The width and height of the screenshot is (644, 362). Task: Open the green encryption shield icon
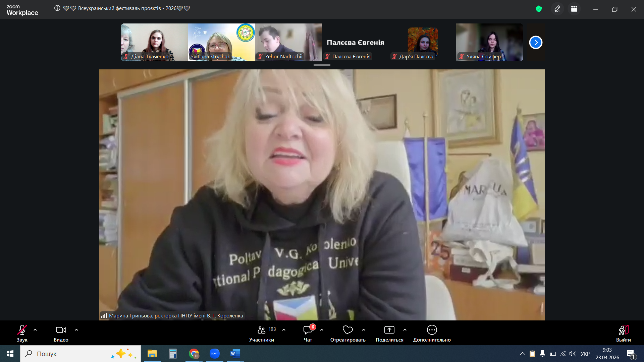(539, 9)
